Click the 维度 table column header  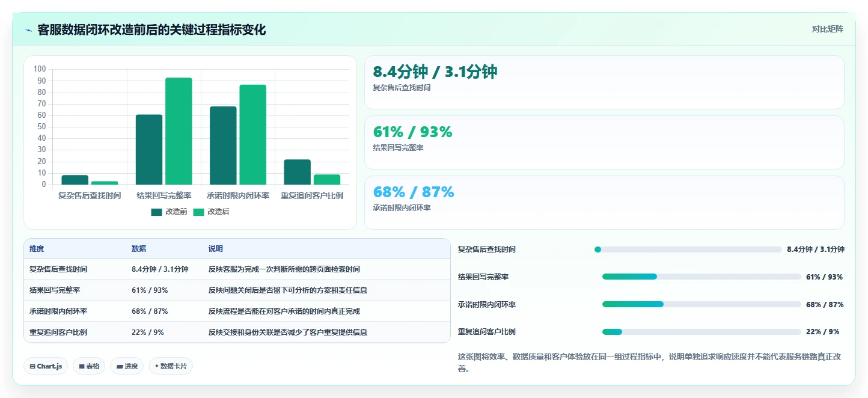[x=37, y=249]
